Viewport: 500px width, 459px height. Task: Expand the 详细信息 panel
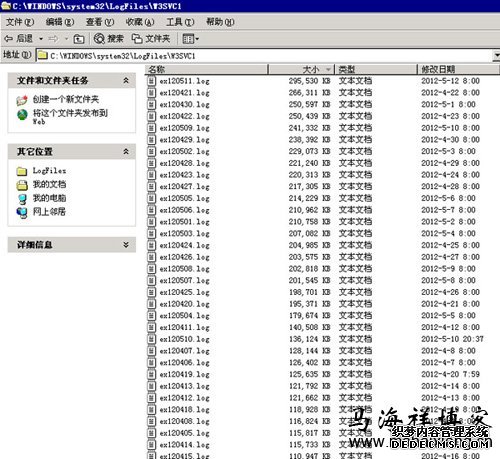coord(126,245)
